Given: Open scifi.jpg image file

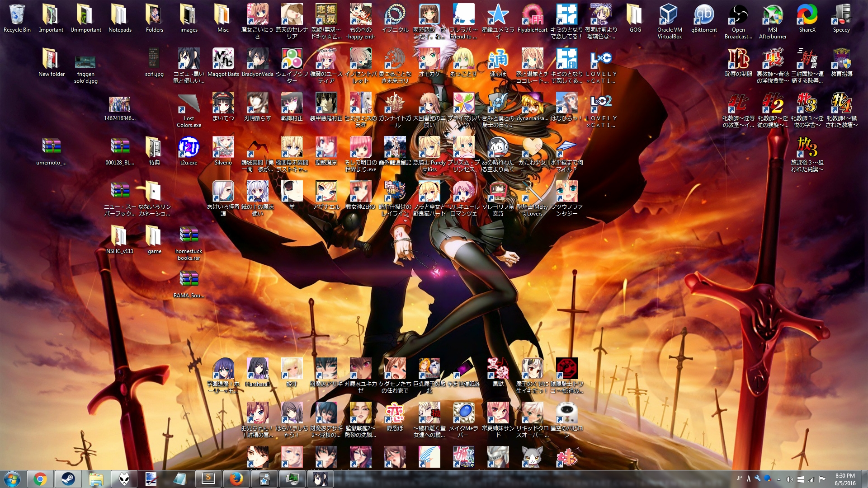Looking at the screenshot, I should pyautogui.click(x=155, y=62).
